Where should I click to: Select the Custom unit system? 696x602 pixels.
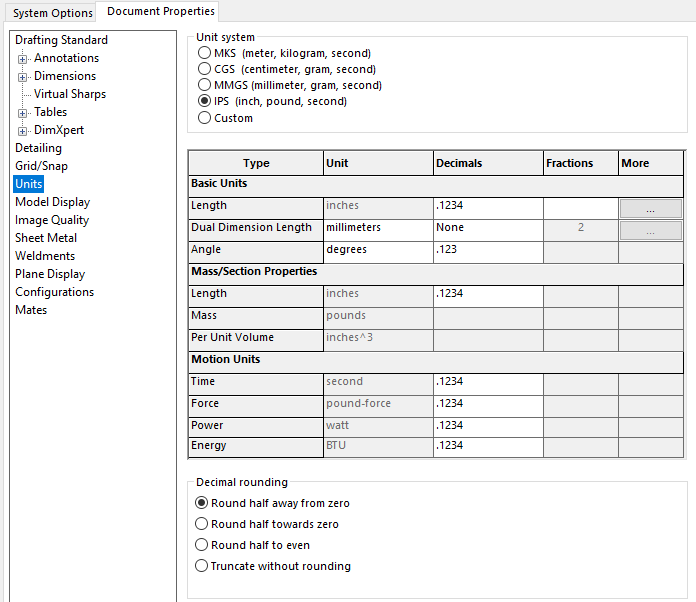coord(205,118)
